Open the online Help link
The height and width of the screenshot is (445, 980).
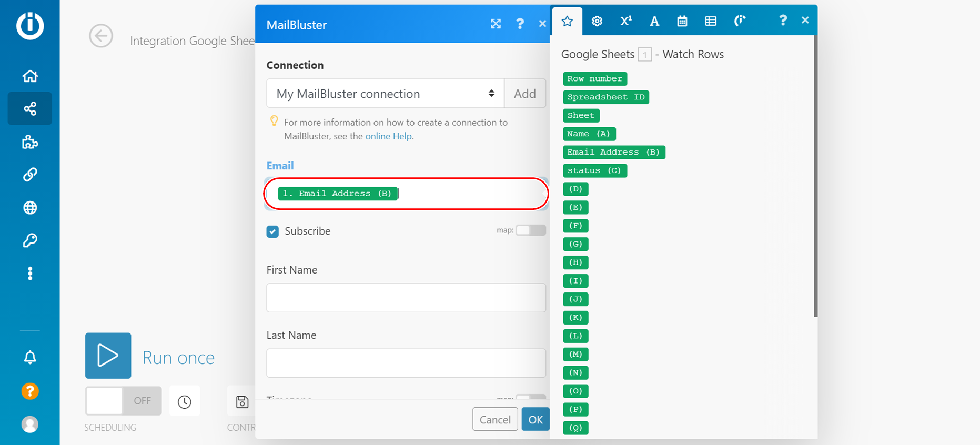388,136
